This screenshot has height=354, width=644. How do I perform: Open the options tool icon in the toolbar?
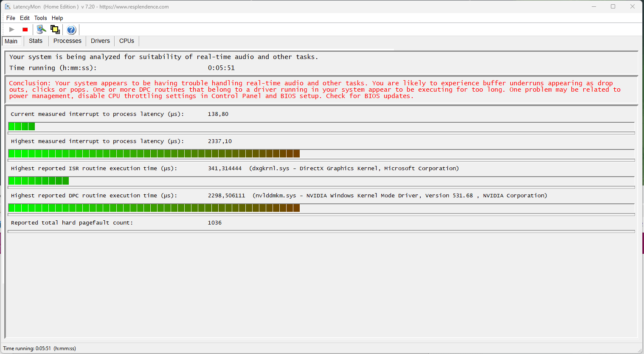click(41, 29)
